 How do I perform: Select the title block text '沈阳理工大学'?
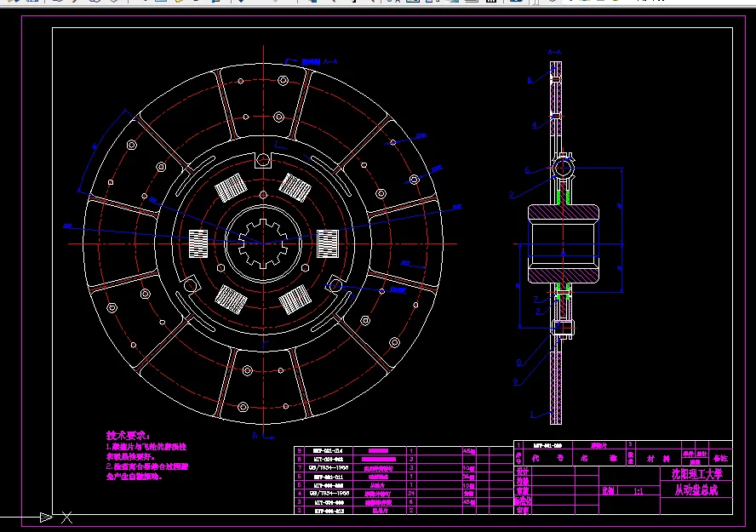[696, 474]
